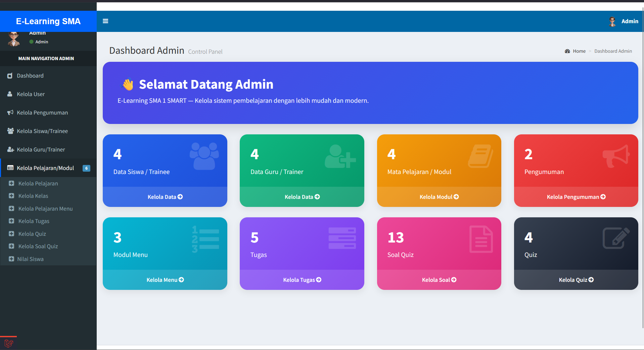Click the Kelola Soal footer link
The width and height of the screenshot is (644, 350).
(439, 280)
